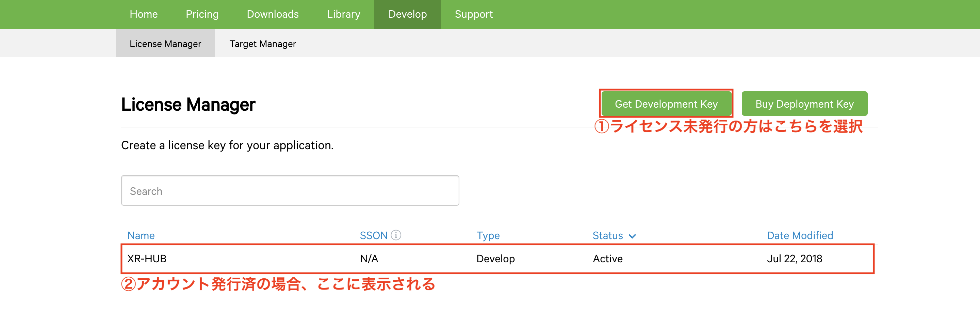Screen dimensions: 980x310
Task: Sort by the SSON column header
Action: [x=373, y=235]
